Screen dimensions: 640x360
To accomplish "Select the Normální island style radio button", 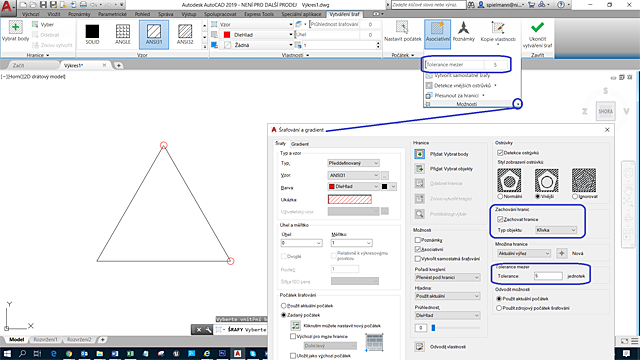I will tap(500, 196).
